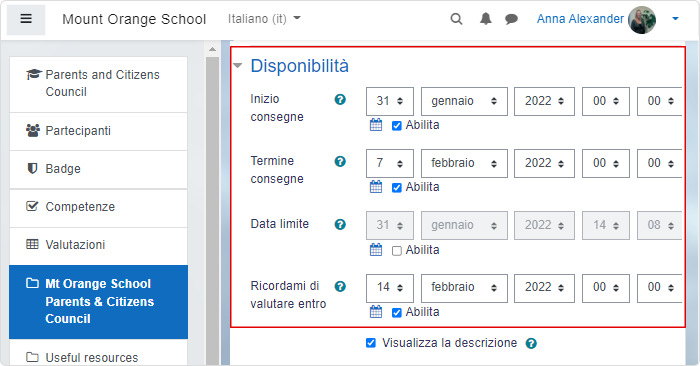Image resolution: width=700 pixels, height=366 pixels.
Task: Open the Mount Orange School home link
Action: (x=134, y=19)
